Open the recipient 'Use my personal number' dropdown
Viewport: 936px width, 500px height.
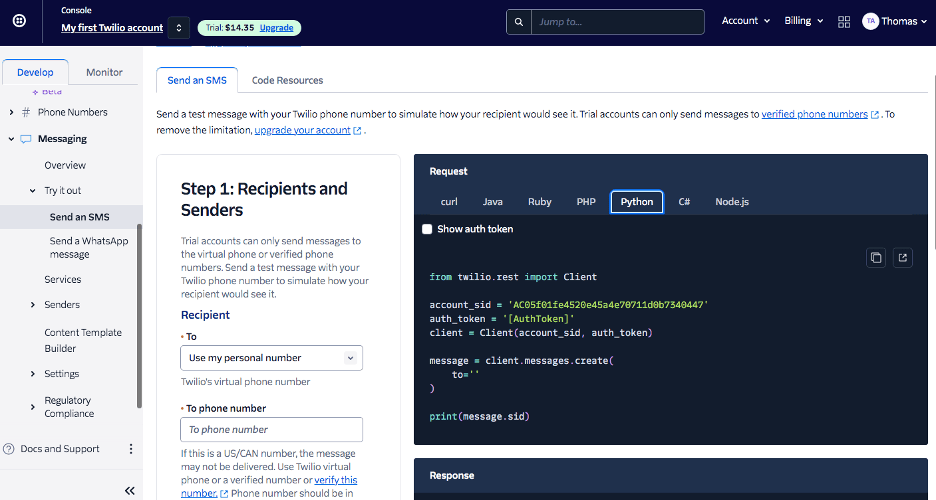point(271,358)
